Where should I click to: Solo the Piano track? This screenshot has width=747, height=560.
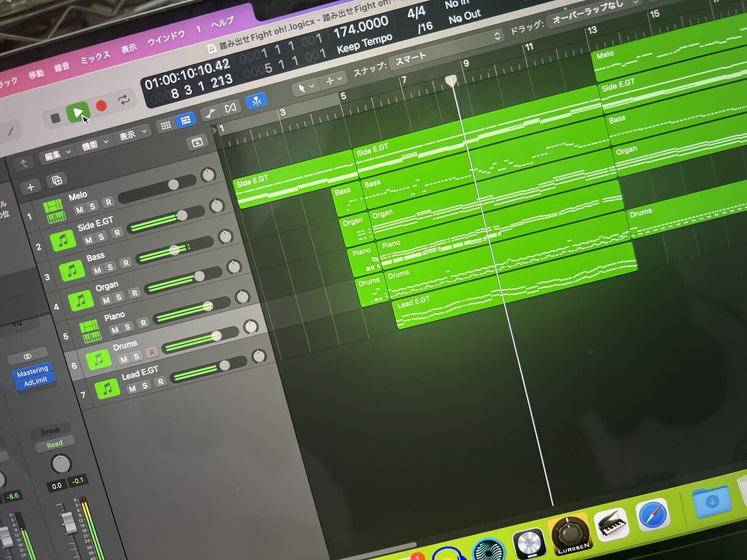pyautogui.click(x=128, y=326)
